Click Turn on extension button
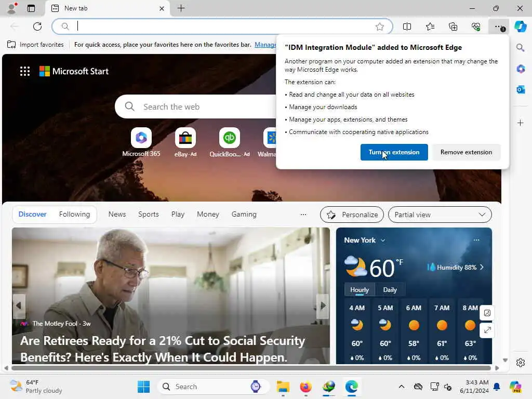This screenshot has height=399, width=532. pos(394,152)
